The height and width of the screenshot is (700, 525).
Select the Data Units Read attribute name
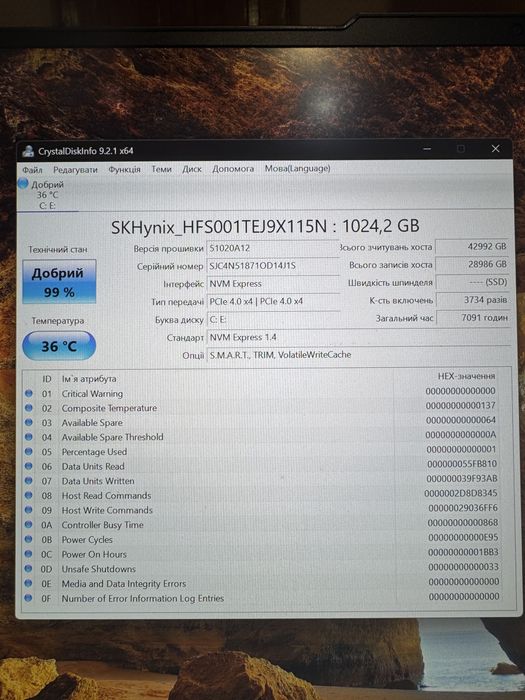tap(93, 467)
